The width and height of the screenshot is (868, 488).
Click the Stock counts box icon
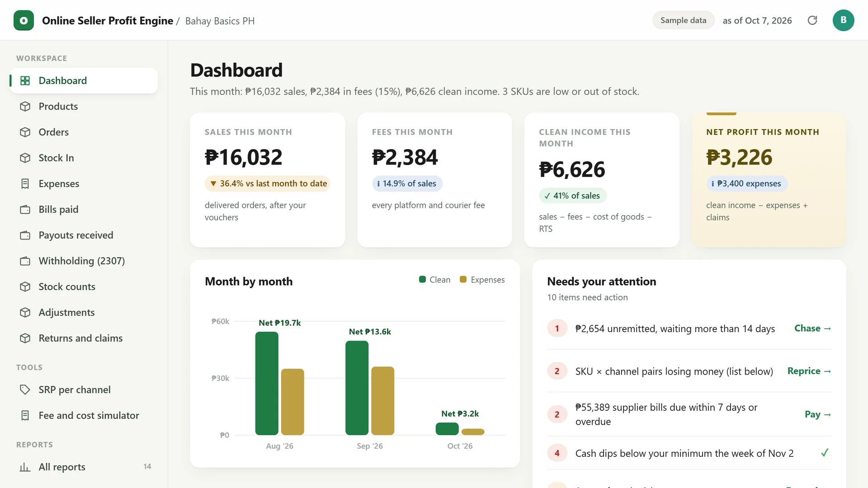[25, 286]
